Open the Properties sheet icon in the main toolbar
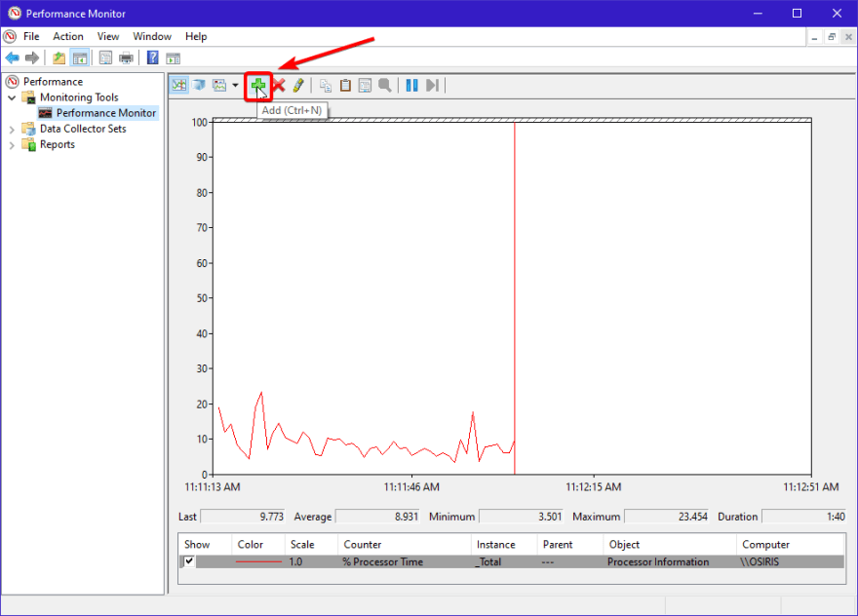 105,58
